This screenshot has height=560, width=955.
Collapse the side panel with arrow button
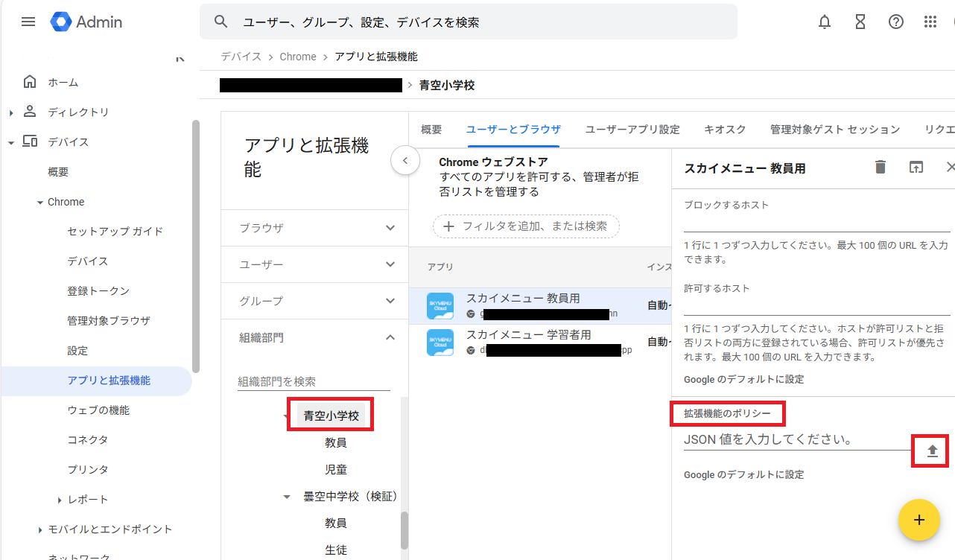click(405, 160)
